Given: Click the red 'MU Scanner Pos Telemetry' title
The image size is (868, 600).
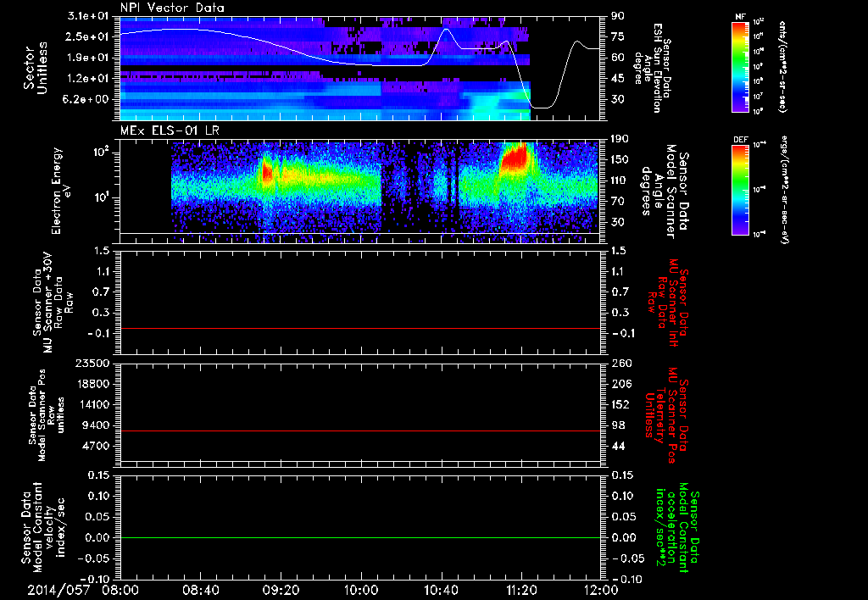Looking at the screenshot, I should pyautogui.click(x=667, y=415).
